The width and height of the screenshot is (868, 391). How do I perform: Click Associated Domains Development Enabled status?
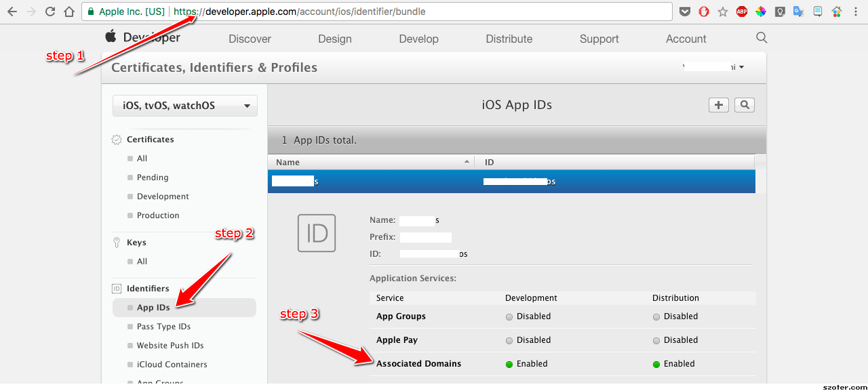tap(527, 364)
